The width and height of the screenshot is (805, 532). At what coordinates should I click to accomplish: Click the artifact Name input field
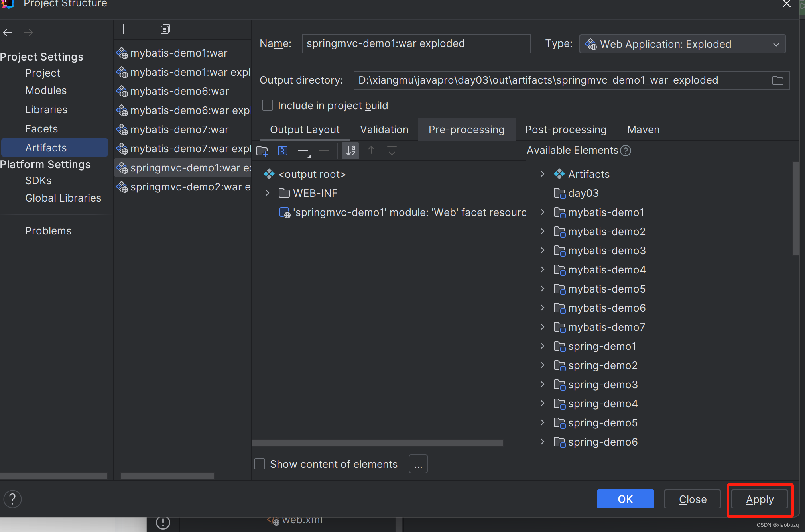415,44
